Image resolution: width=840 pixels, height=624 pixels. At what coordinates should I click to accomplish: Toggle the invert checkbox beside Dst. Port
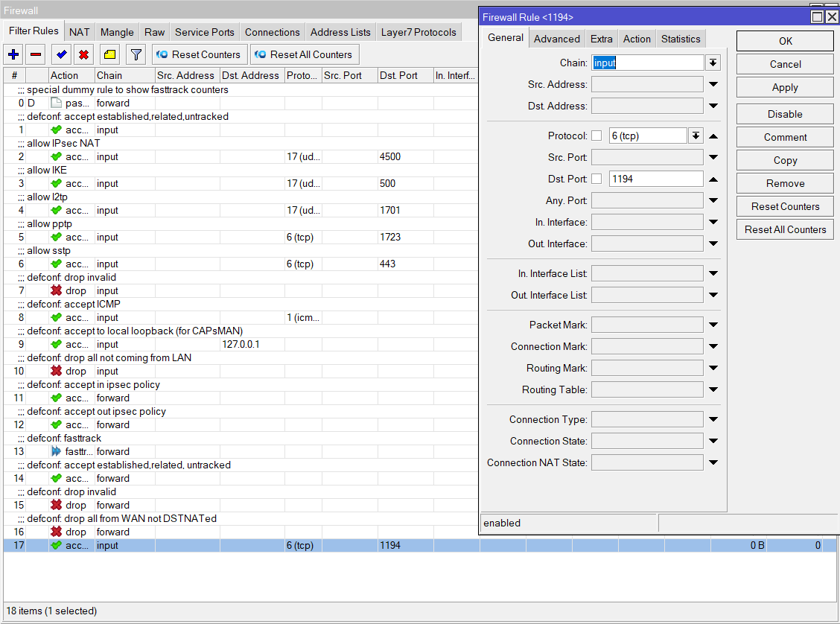click(596, 179)
